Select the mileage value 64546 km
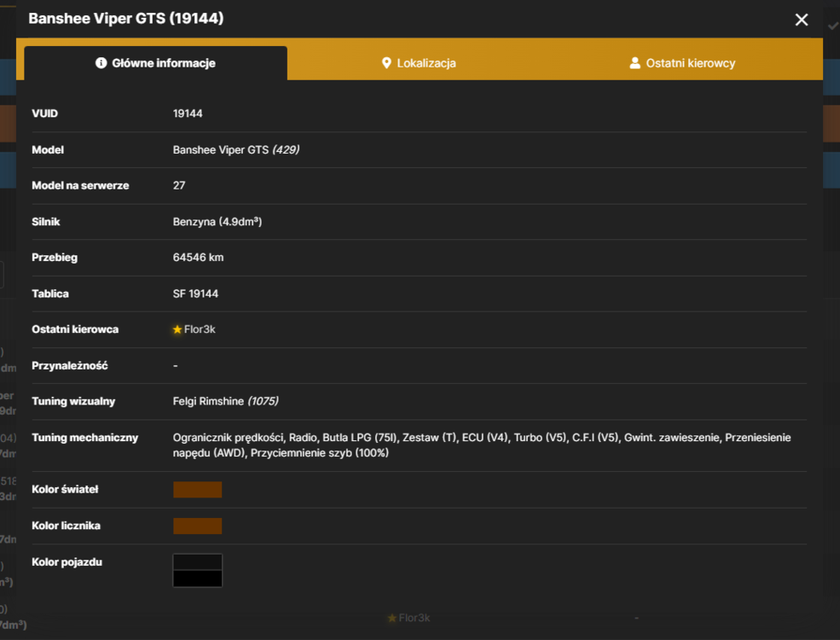Viewport: 840px width, 640px height. [198, 258]
